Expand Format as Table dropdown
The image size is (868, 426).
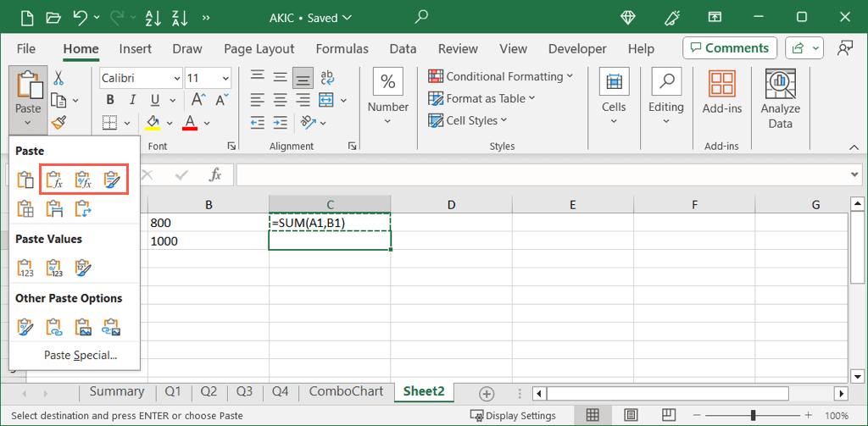pyautogui.click(x=532, y=98)
